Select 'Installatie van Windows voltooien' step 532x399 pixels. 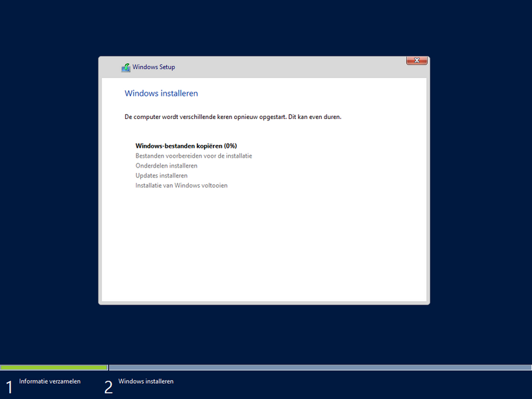coord(182,186)
